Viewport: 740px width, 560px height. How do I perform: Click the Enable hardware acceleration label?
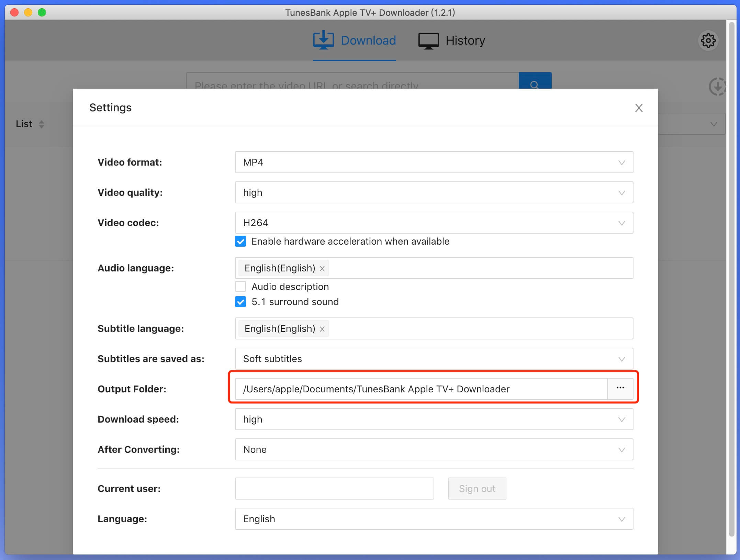(x=350, y=241)
